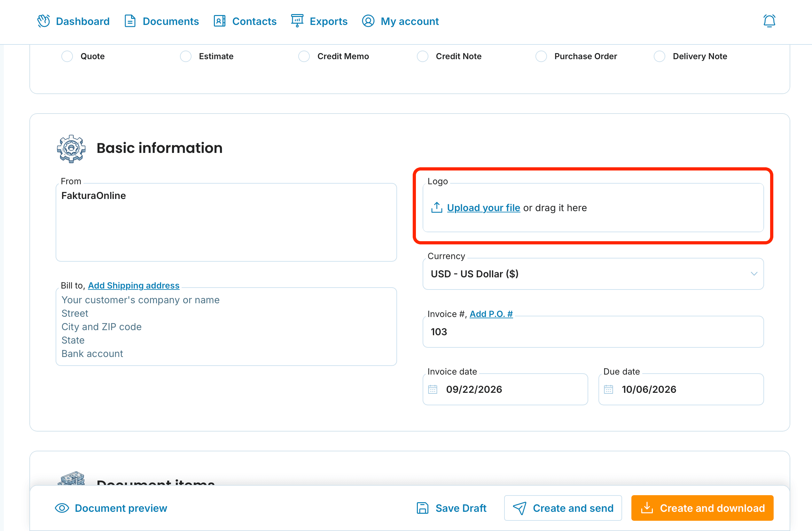Open the Document preview link

[x=111, y=508]
